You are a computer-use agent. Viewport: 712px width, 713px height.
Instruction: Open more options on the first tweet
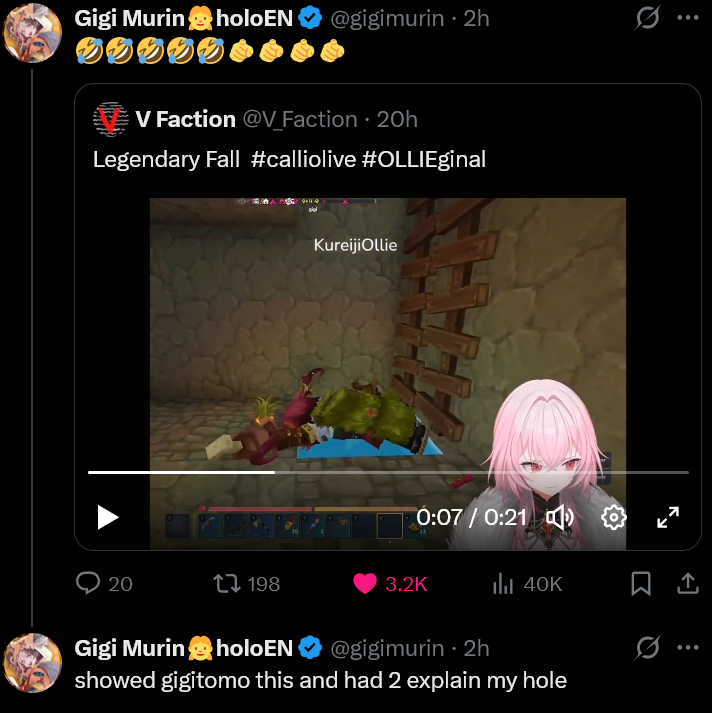point(688,18)
